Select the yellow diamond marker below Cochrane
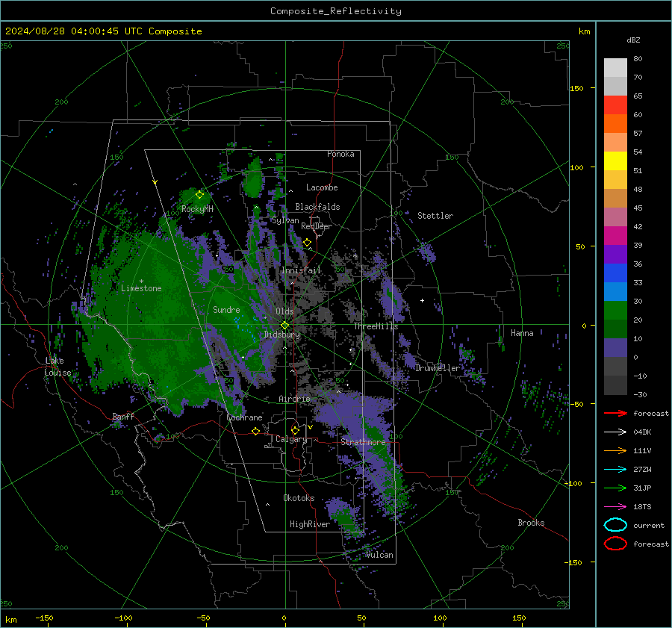The image size is (672, 628). coord(255,431)
